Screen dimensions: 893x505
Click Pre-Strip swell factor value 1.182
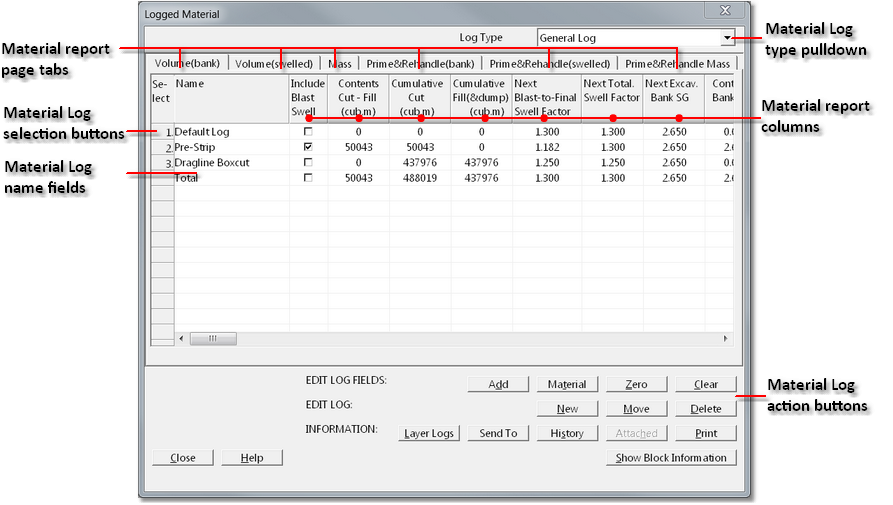(547, 147)
